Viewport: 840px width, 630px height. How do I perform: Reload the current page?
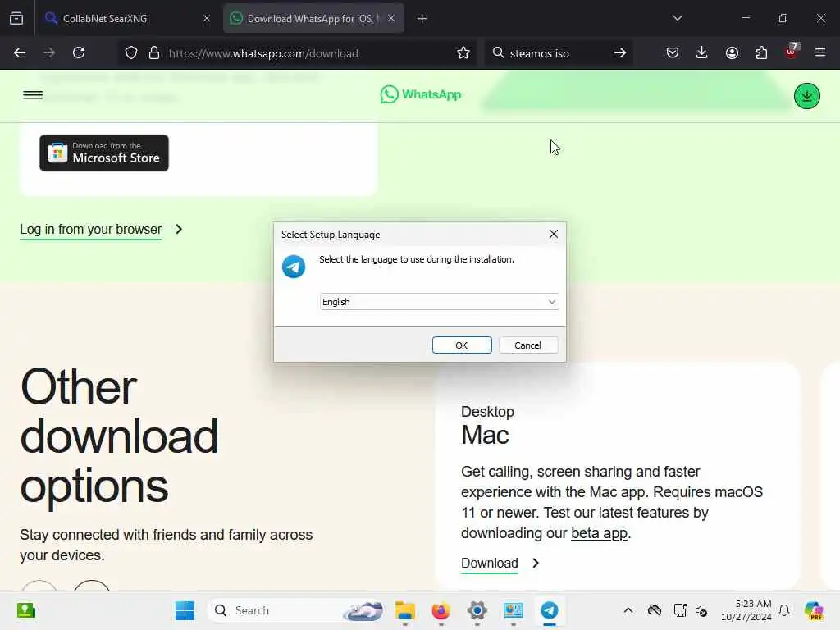tap(79, 53)
